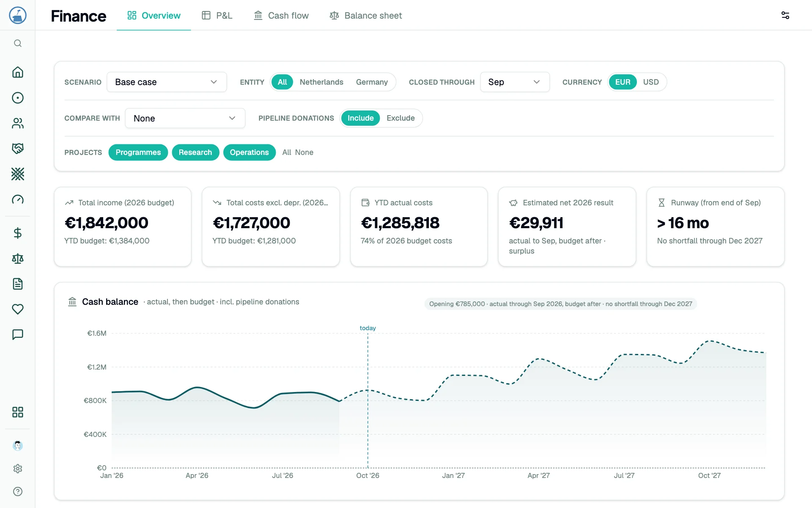812x508 pixels.
Task: Click the None projects link
Action: coord(304,152)
